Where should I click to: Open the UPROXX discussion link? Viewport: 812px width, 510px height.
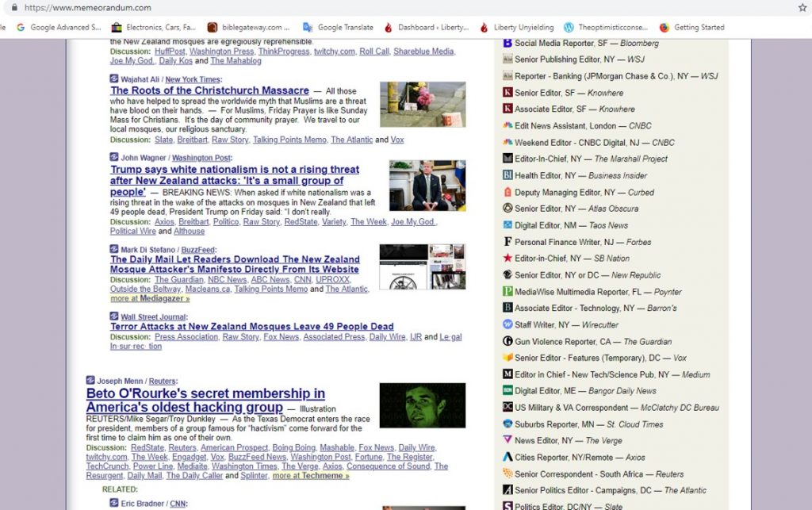pyautogui.click(x=333, y=280)
